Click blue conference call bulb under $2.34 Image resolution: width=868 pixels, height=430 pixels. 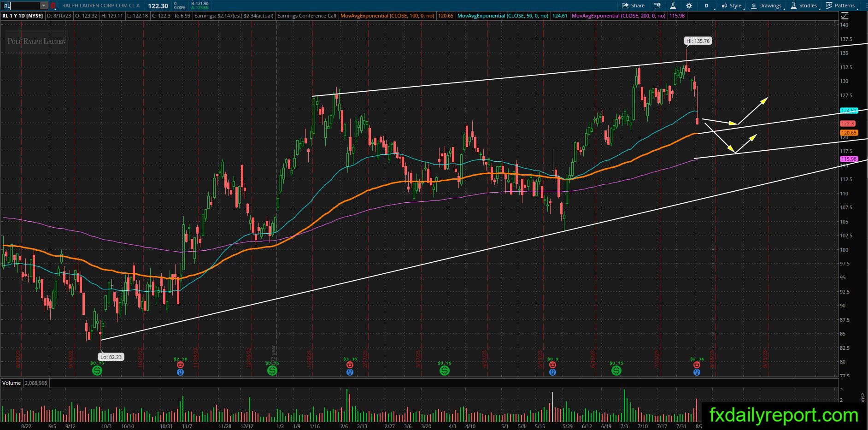tap(697, 372)
